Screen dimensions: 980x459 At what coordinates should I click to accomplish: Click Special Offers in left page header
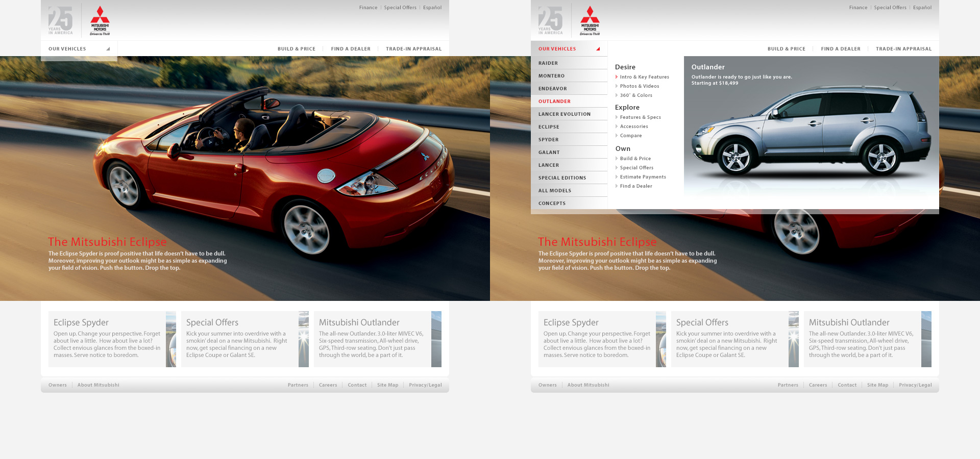tap(400, 8)
